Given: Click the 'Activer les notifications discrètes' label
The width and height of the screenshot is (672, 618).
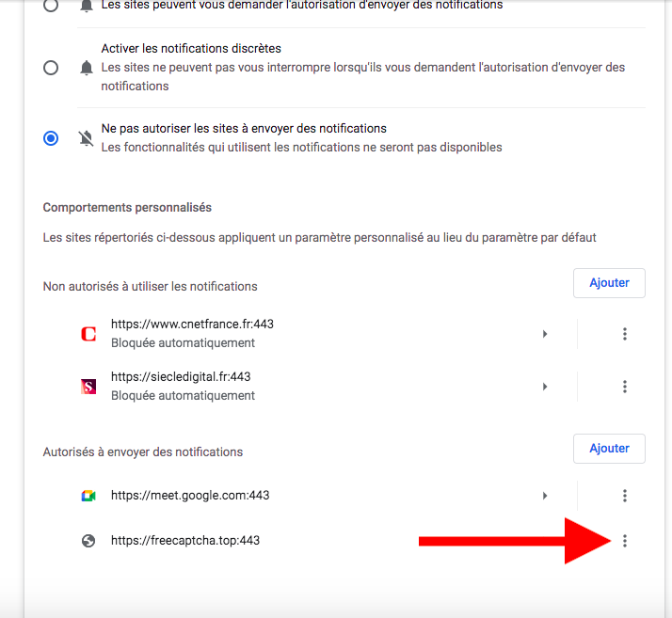Looking at the screenshot, I should pos(191,48).
